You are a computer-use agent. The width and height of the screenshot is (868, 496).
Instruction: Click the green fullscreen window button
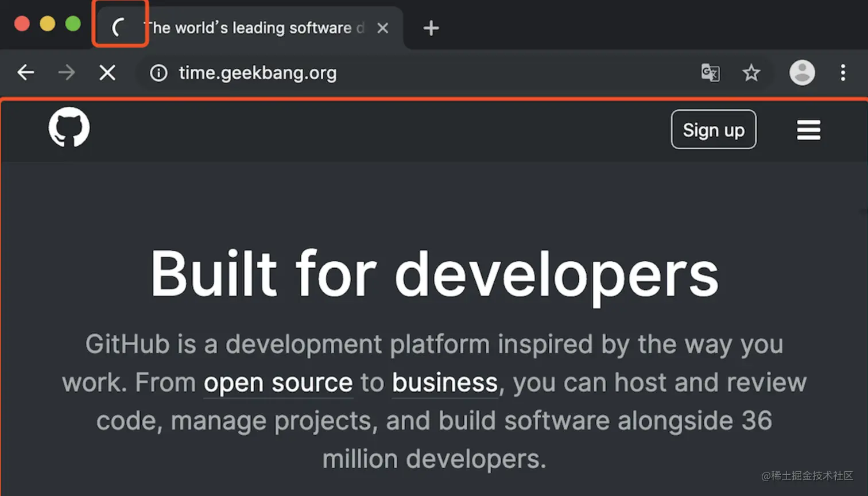coord(73,24)
